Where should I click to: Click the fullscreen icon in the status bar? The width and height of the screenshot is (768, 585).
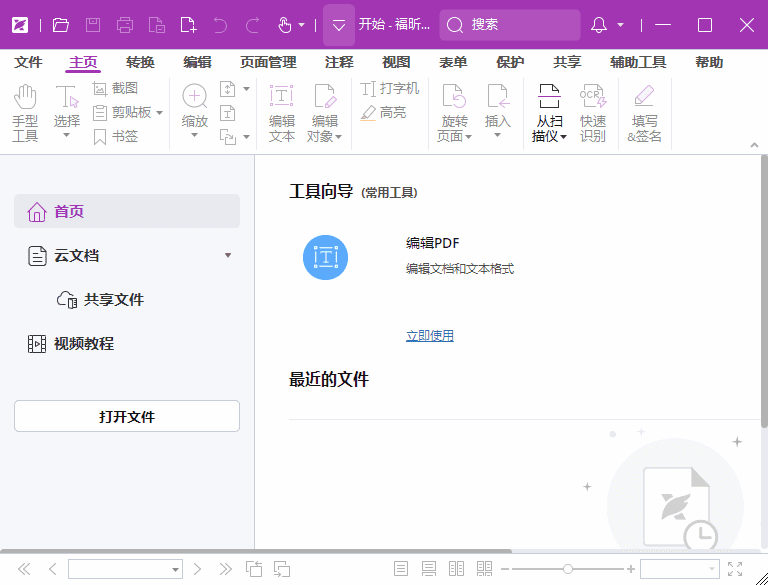pos(735,569)
